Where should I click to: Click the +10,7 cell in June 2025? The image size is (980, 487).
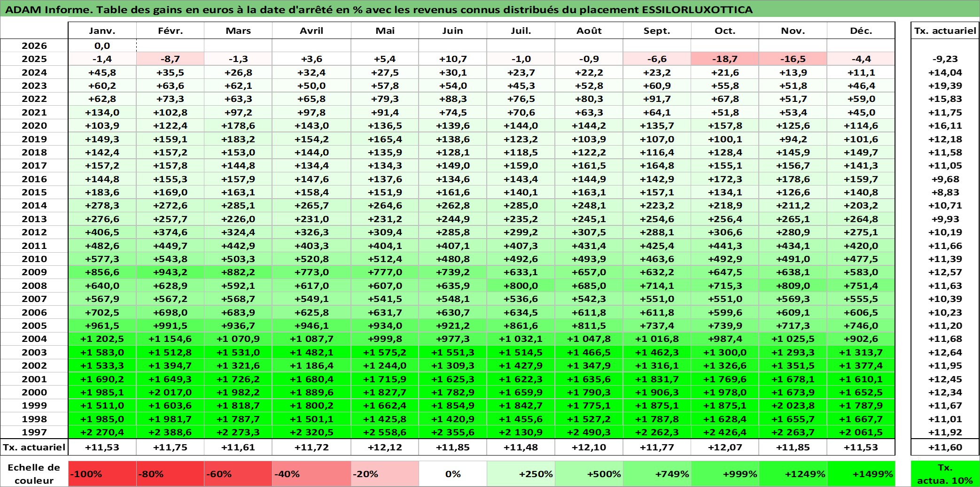pos(453,59)
